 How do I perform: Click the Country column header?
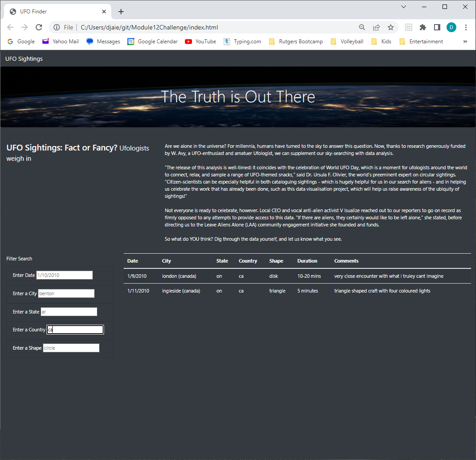[248, 261]
